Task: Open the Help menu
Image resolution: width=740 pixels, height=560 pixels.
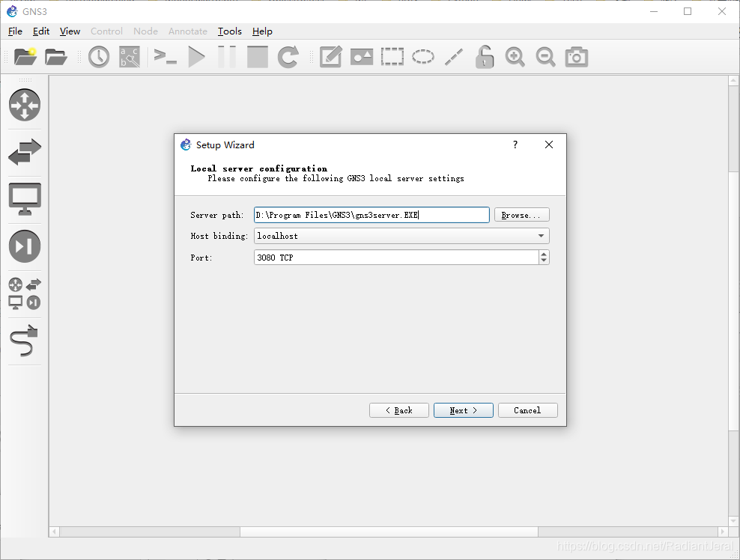Action: 262,31
